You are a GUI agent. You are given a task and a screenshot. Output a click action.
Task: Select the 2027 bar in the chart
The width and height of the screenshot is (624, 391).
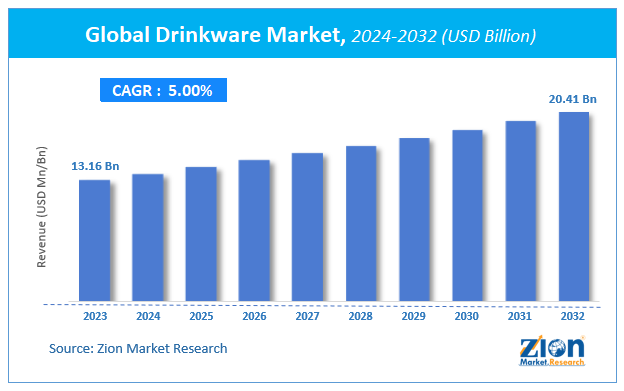click(x=307, y=227)
